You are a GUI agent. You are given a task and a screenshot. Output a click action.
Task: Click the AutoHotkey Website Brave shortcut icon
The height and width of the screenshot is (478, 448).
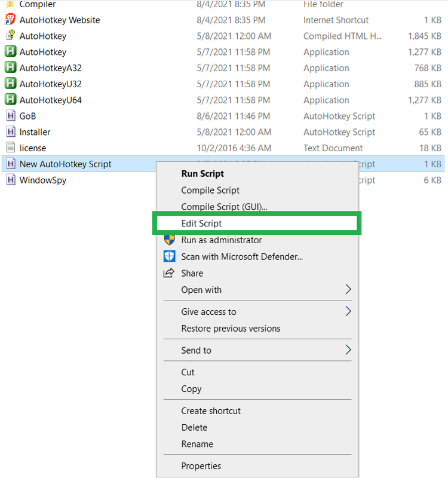tap(10, 20)
